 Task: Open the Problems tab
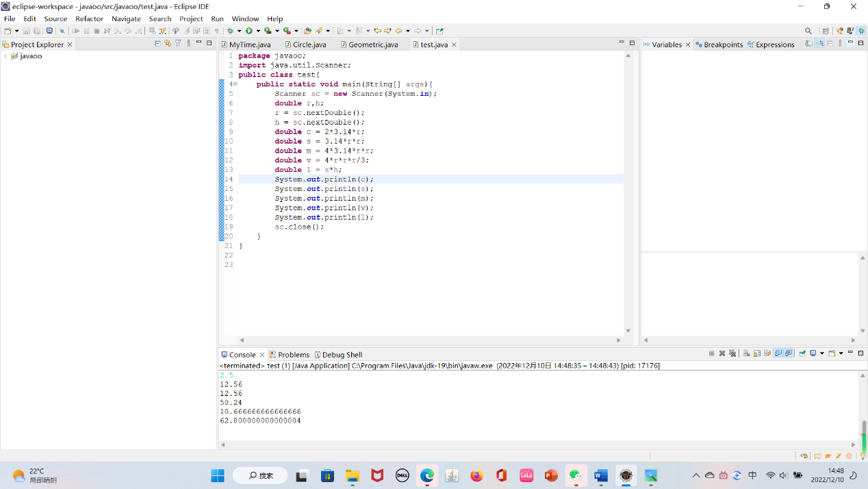pos(294,355)
